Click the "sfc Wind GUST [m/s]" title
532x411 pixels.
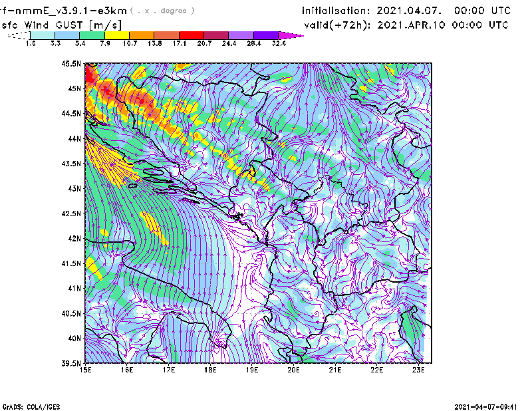(61, 25)
